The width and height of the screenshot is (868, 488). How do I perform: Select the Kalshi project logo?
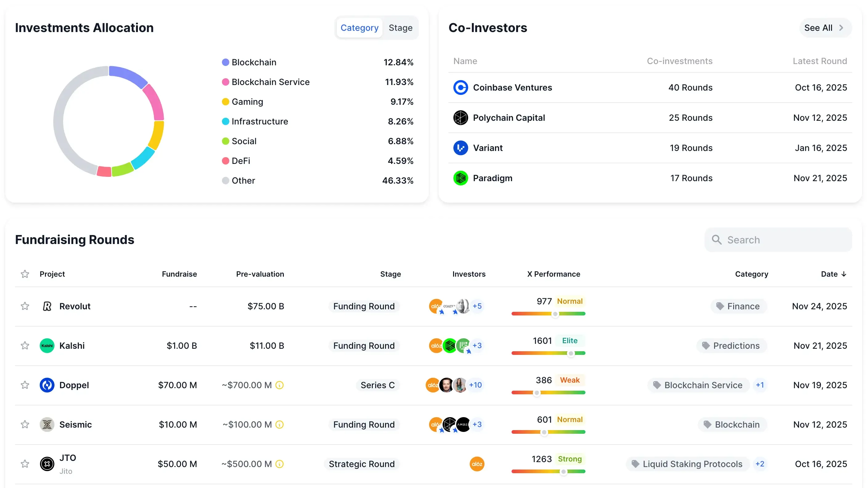47,345
